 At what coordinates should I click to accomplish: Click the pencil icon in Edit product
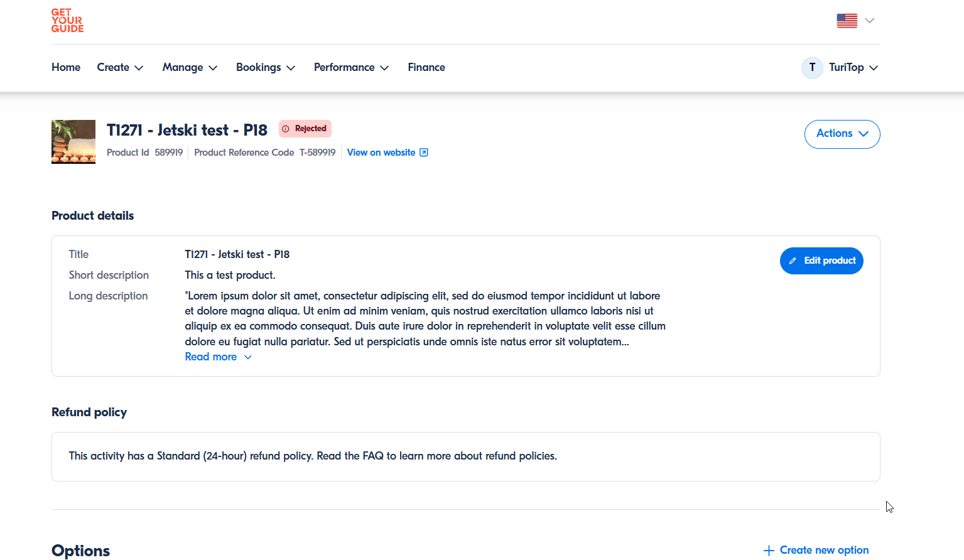coord(793,261)
